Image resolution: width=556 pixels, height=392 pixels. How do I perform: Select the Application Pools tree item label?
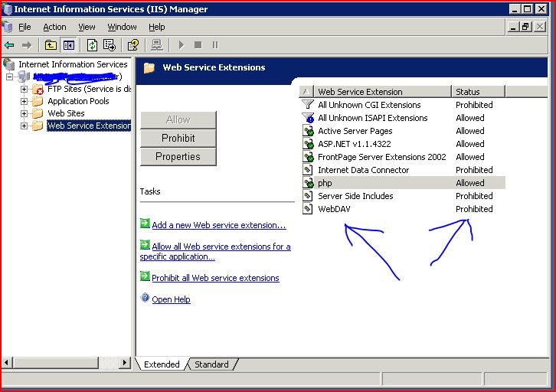[x=78, y=101]
